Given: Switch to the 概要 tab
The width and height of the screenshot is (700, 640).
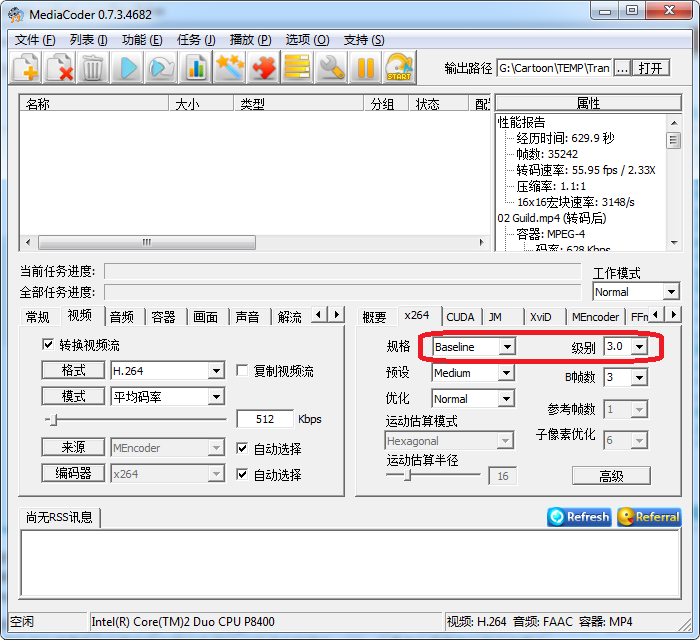Looking at the screenshot, I should coord(374,317).
